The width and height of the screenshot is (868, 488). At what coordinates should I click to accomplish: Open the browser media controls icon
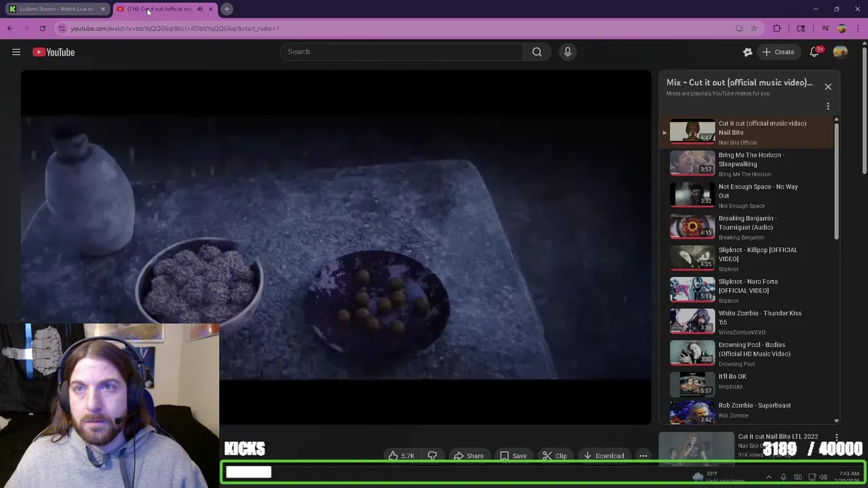click(825, 28)
